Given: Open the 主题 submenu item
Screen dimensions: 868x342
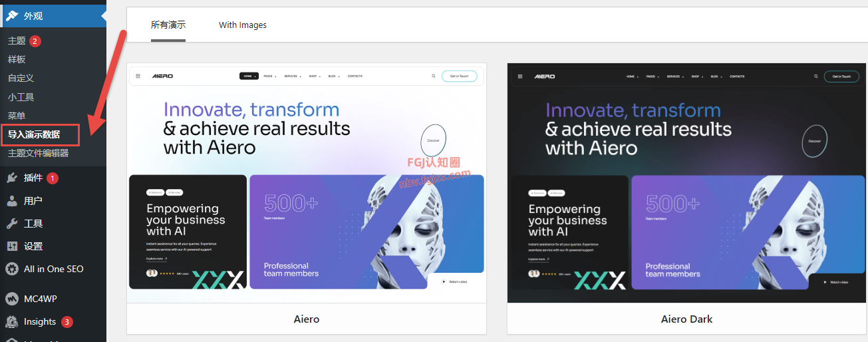Looking at the screenshot, I should (x=17, y=41).
